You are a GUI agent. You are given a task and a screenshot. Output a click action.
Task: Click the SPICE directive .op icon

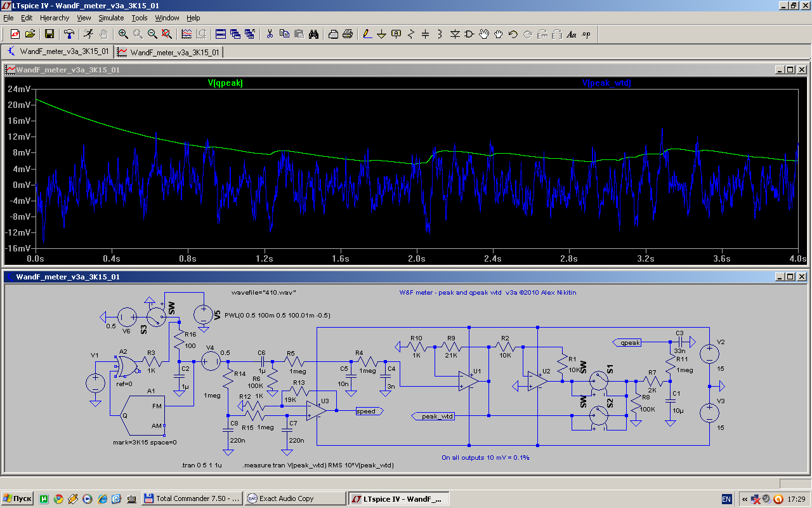coord(586,34)
